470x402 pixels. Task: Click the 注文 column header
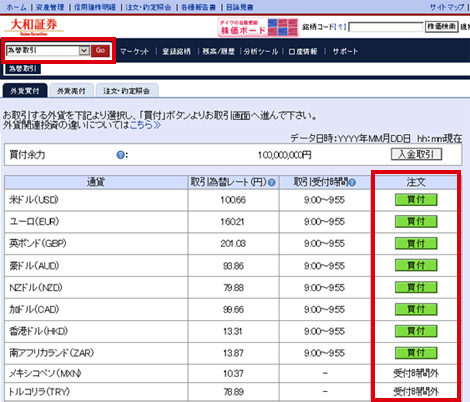(x=416, y=182)
